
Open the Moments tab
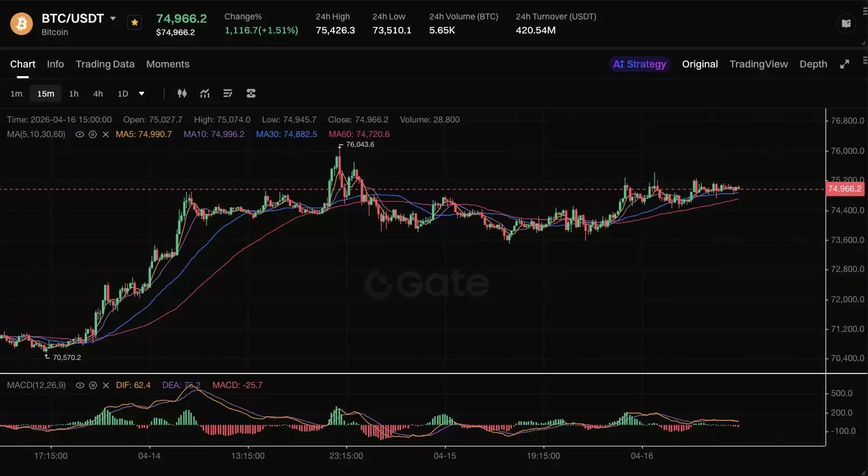point(168,64)
